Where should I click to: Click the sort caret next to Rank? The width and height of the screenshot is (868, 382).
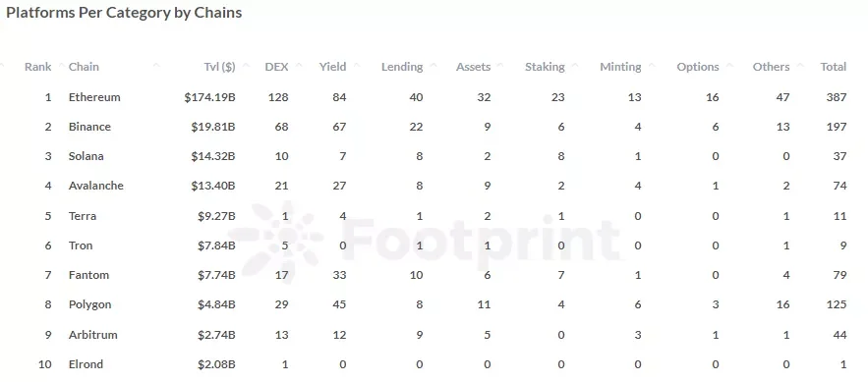(61, 66)
